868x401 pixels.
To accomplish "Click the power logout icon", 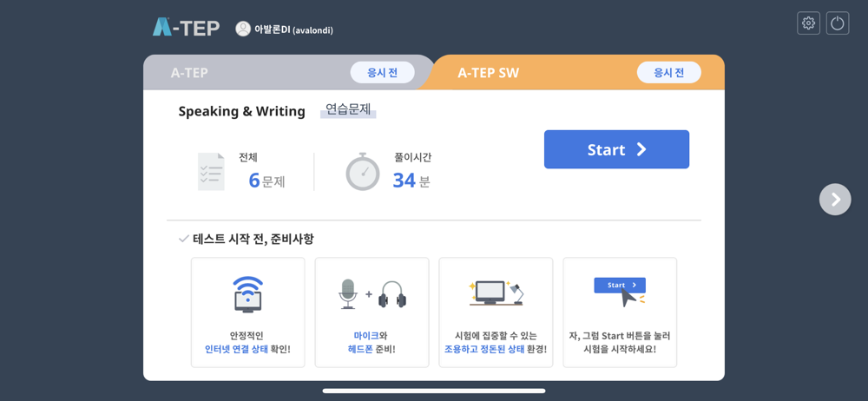I will [x=838, y=23].
